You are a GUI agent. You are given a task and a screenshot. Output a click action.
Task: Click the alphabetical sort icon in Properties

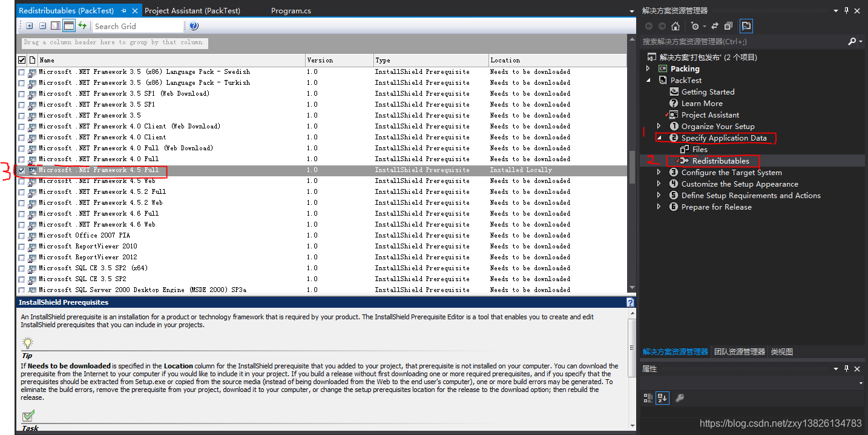tap(662, 398)
